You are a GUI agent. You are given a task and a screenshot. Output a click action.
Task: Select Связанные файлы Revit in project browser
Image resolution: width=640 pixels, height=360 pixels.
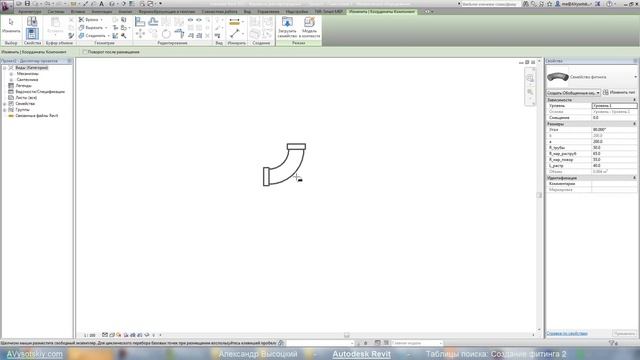36,116
